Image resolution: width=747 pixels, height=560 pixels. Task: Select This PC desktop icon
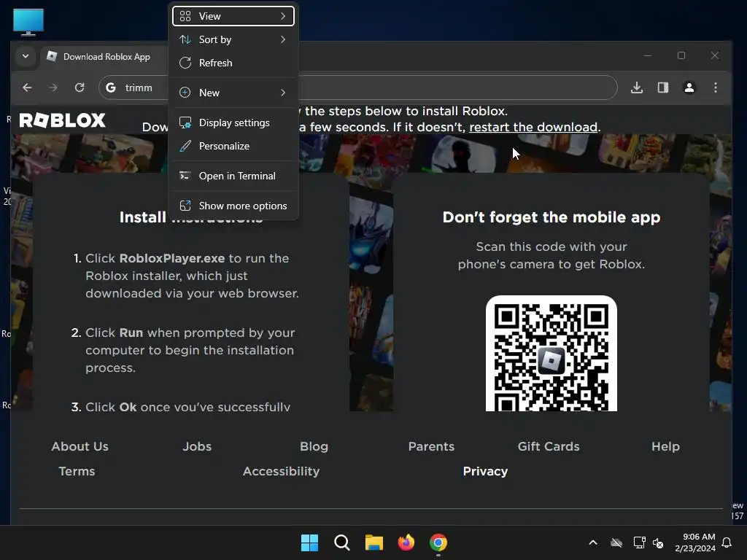pyautogui.click(x=28, y=22)
